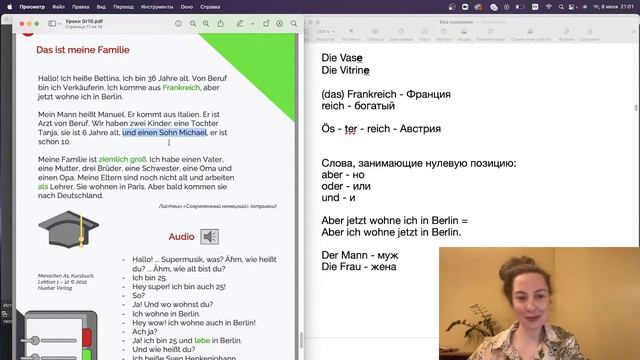Open the Окно menu
640x360 pixels.
[187, 7]
